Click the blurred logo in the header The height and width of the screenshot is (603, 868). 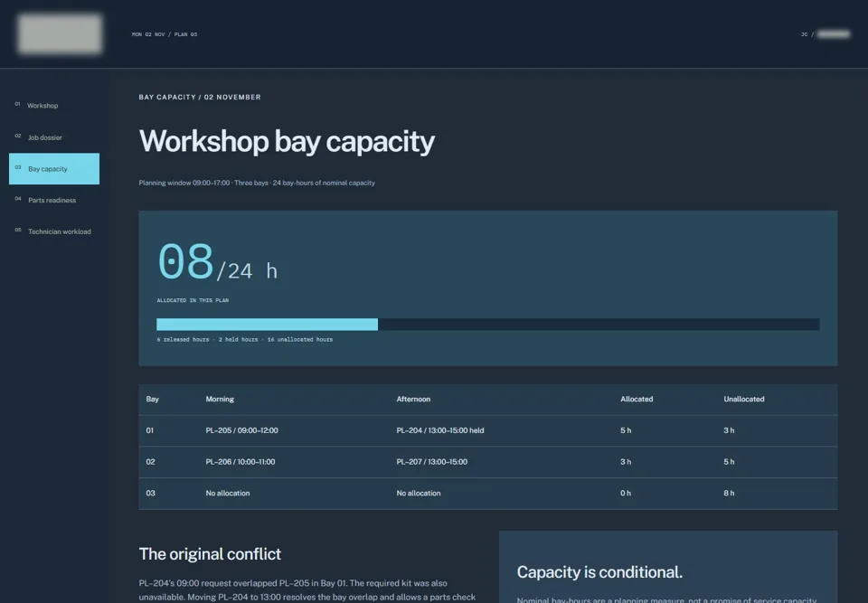pos(60,34)
